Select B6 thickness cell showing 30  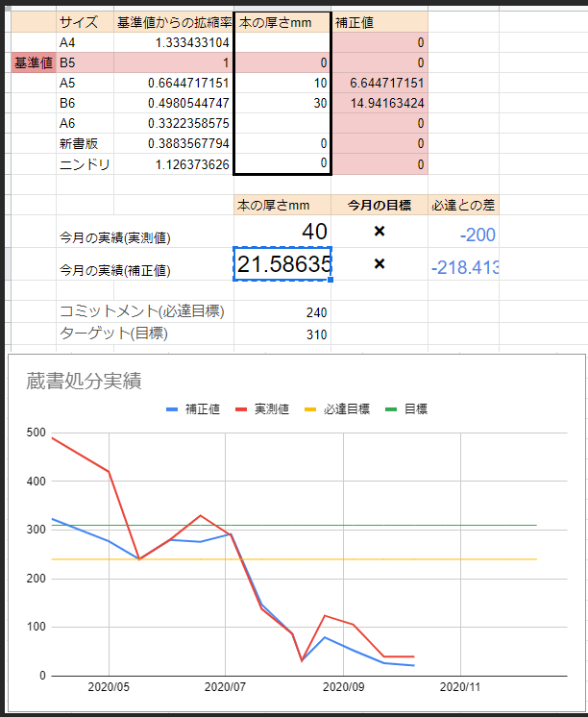click(282, 103)
